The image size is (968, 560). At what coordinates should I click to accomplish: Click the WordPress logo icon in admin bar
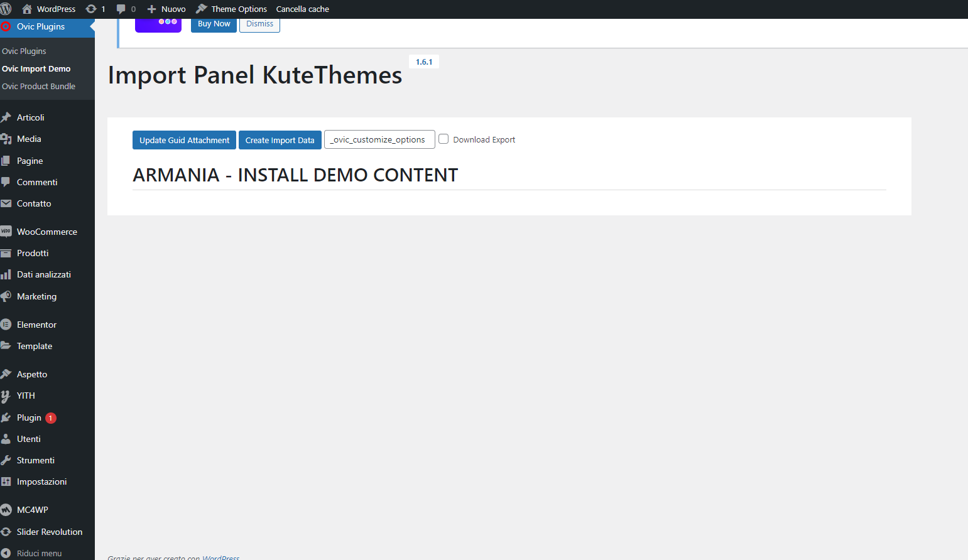click(6, 9)
